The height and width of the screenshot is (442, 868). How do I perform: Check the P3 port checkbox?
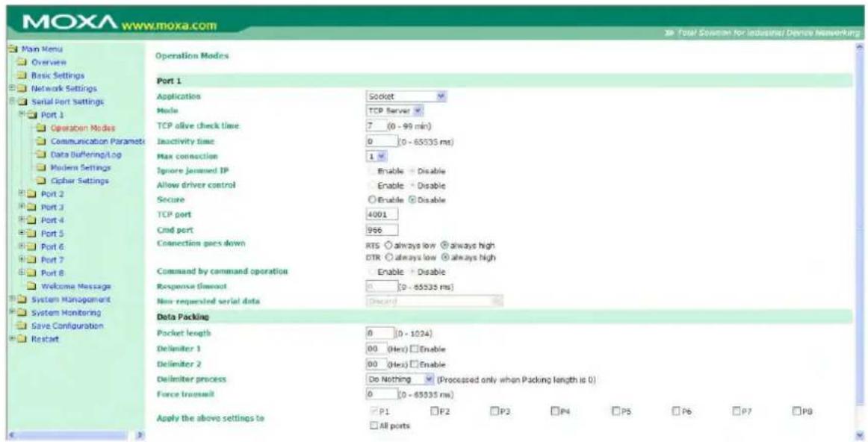point(495,412)
